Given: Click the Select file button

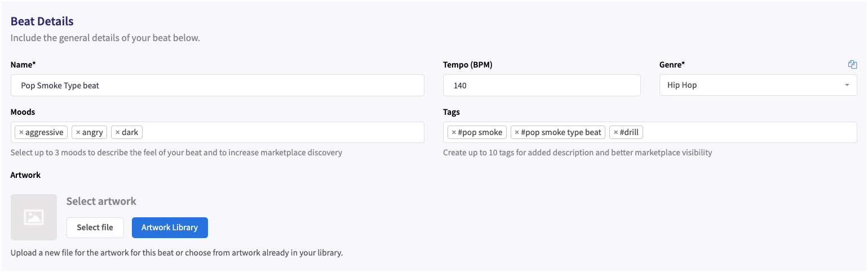Looking at the screenshot, I should 95,227.
